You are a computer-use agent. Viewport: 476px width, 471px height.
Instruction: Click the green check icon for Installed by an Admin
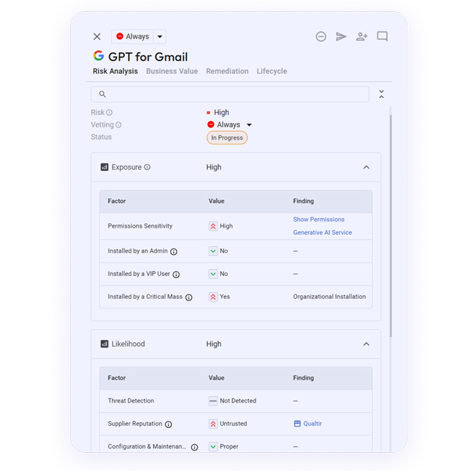tap(213, 251)
